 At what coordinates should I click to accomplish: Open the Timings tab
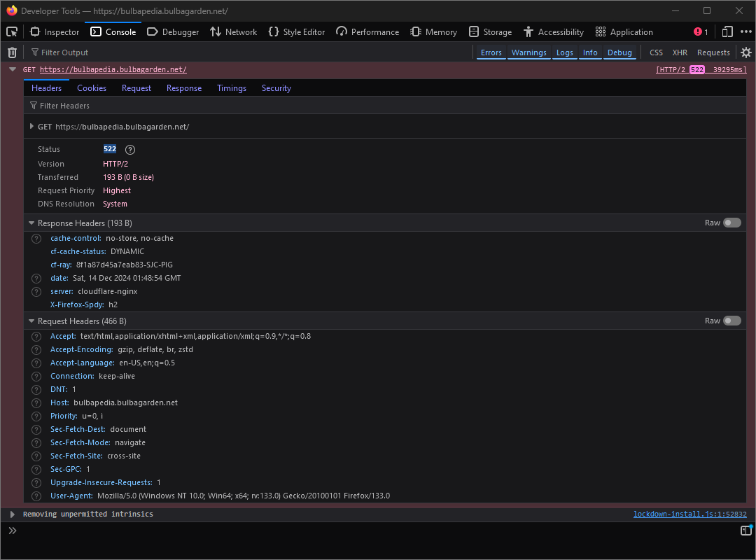point(232,87)
